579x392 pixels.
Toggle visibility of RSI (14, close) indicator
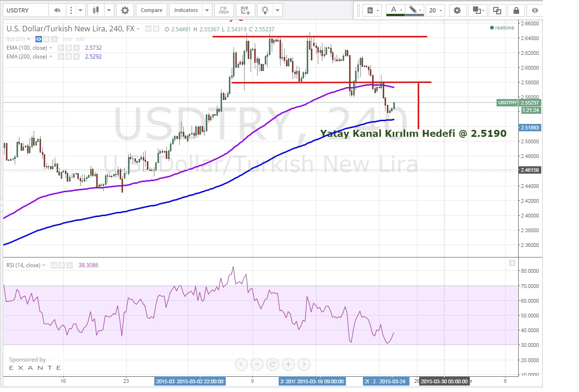tap(54, 265)
